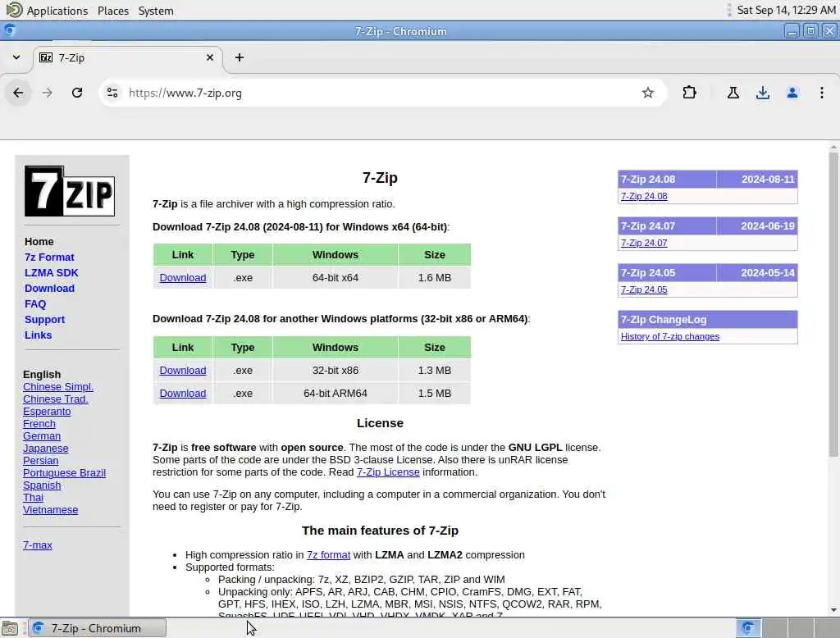The height and width of the screenshot is (638, 840).
Task: Switch language to German
Action: click(x=42, y=436)
